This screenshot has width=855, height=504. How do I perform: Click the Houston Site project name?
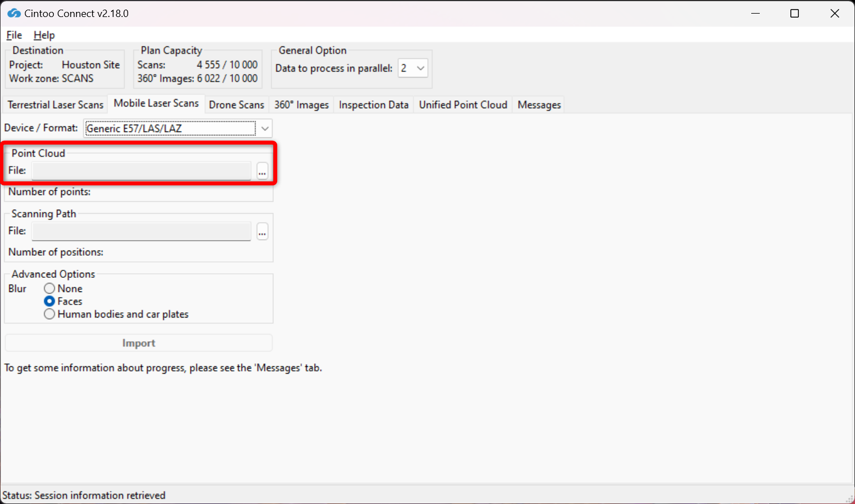91,65
